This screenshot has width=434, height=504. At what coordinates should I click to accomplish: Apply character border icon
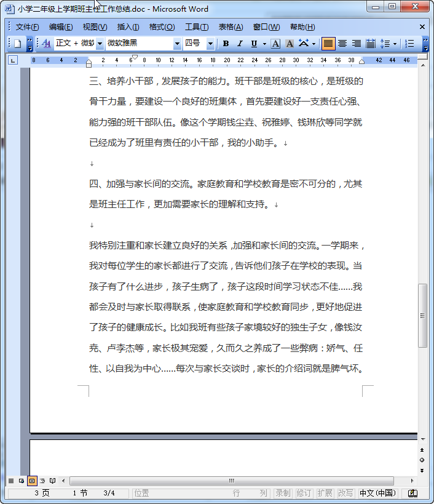point(275,44)
